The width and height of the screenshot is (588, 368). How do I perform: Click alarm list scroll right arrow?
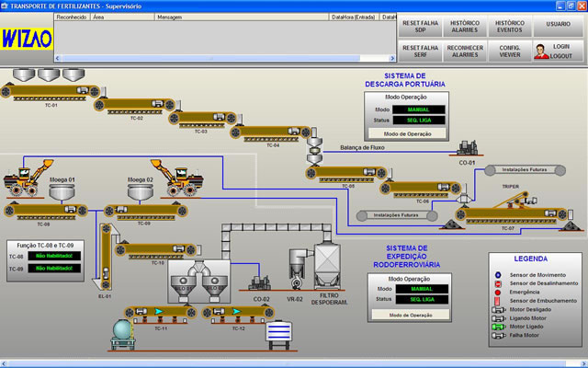coord(392,58)
